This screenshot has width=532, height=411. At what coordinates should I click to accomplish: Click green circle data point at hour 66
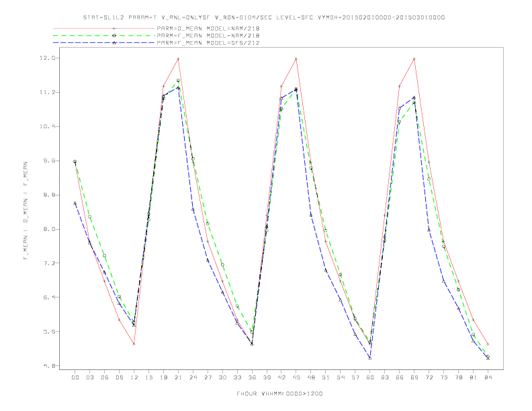pyautogui.click(x=400, y=122)
